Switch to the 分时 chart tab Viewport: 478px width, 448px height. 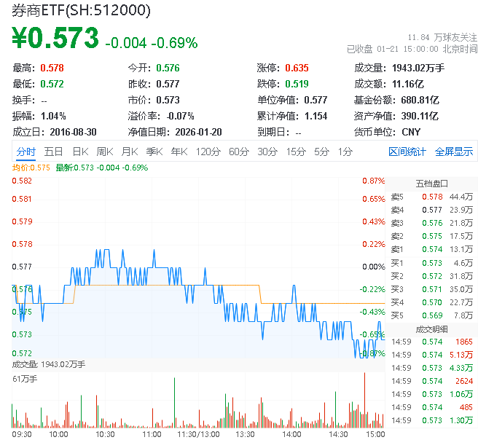coord(26,152)
